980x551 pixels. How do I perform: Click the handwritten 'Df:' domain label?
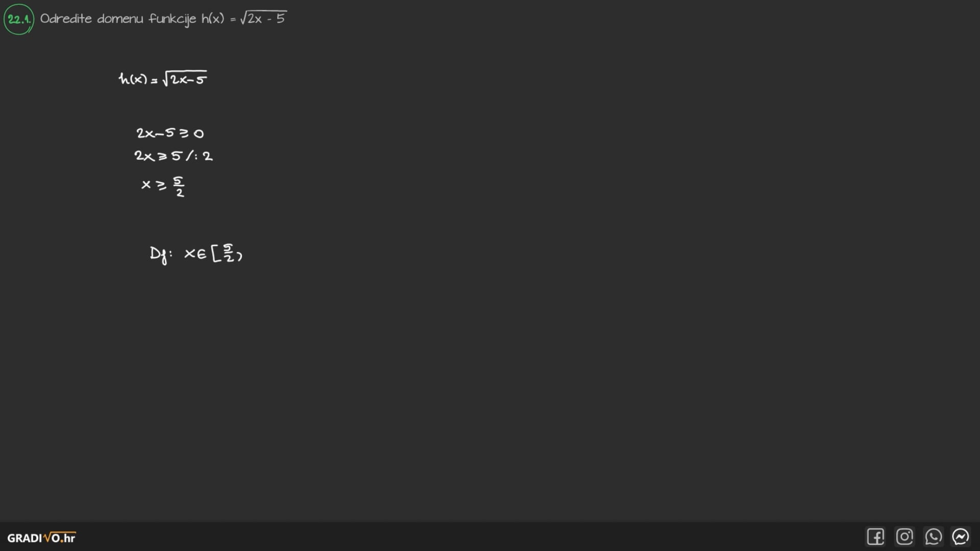[x=160, y=254]
